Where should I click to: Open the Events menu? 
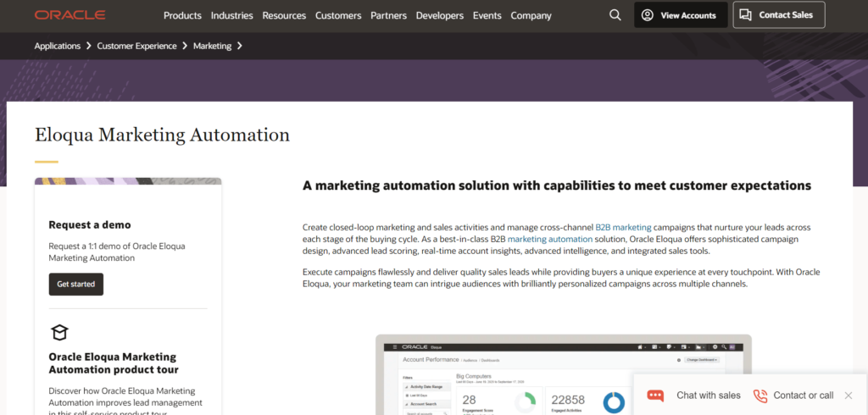click(487, 15)
